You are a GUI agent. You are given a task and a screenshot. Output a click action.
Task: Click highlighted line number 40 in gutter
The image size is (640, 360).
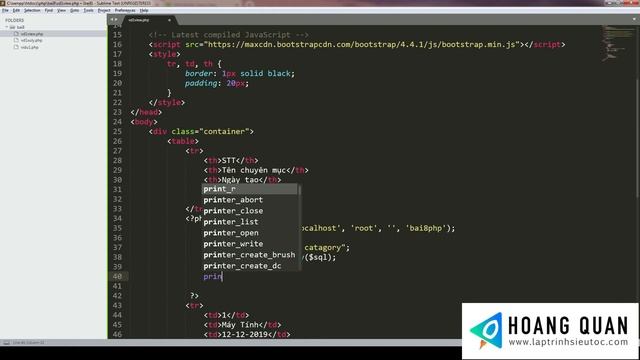tap(117, 276)
